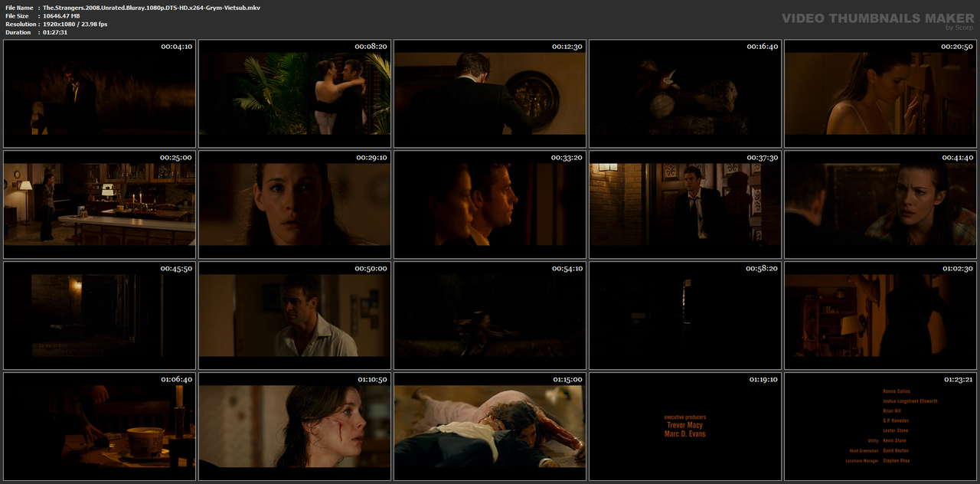Open the kitchen scene thumbnail 00:25:00

coord(100,204)
